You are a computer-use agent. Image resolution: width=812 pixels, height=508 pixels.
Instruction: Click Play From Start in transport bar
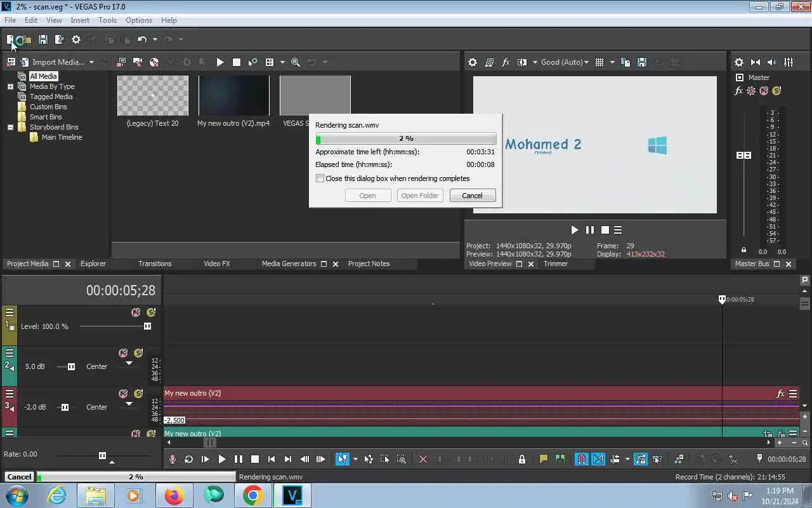[205, 459]
